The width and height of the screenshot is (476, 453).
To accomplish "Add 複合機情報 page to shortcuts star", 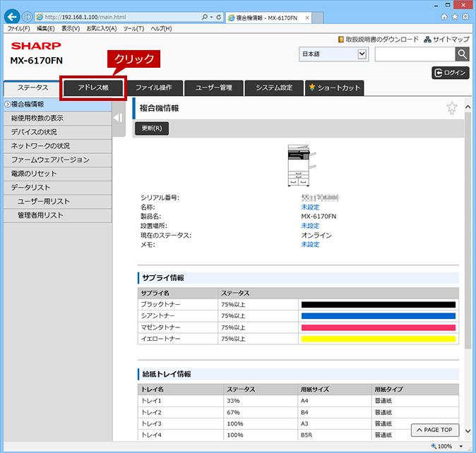I will pos(452,108).
